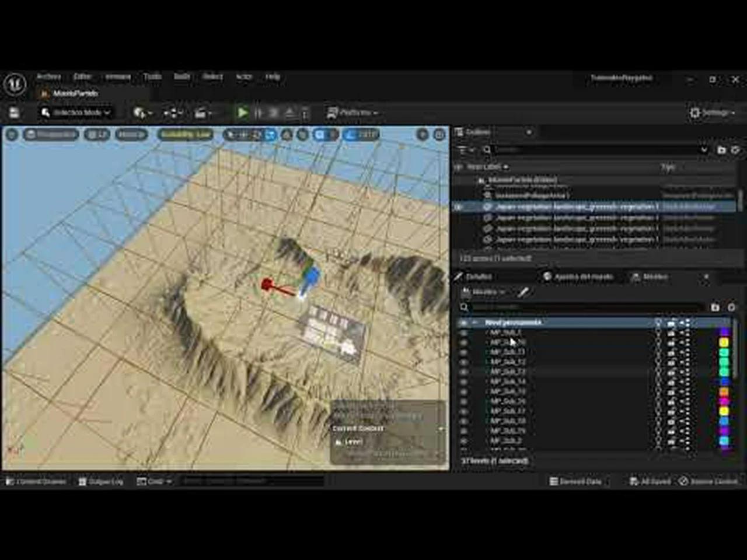Switch to the Ajustes del mundo tab
This screenshot has height=560, width=747.
pyautogui.click(x=578, y=276)
